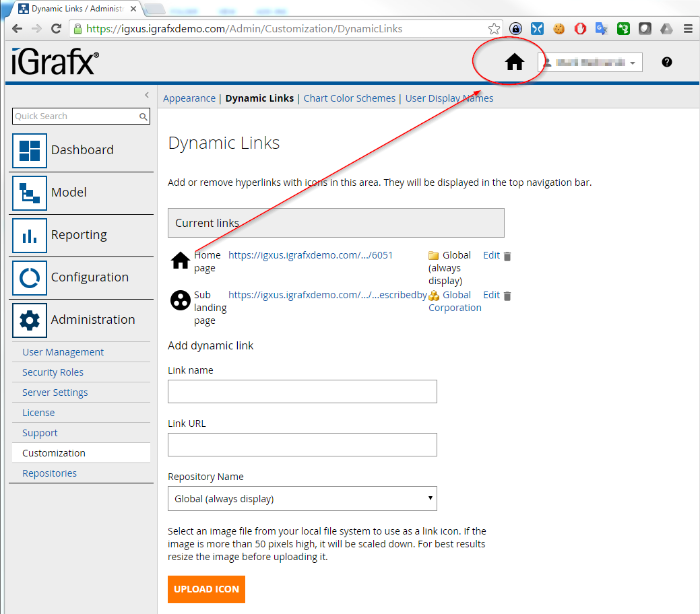Switch to Chart Color Schemes tab
The height and width of the screenshot is (614, 700).
click(x=349, y=98)
